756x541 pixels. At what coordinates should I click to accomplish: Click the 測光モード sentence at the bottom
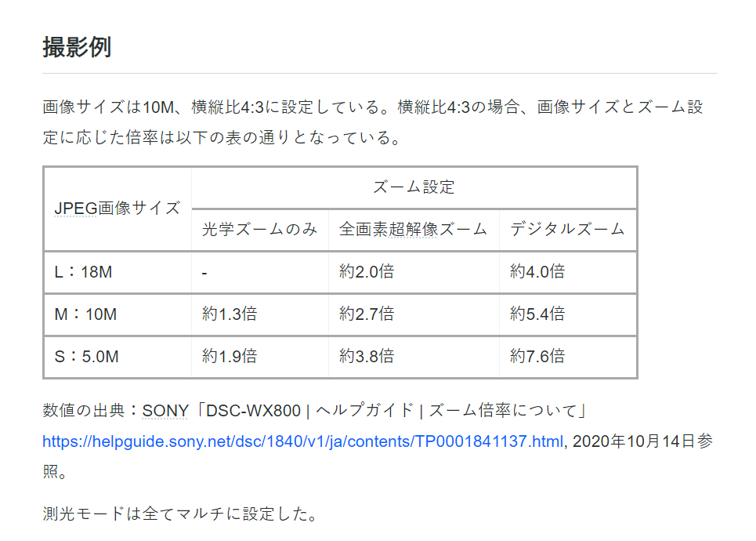click(x=180, y=514)
